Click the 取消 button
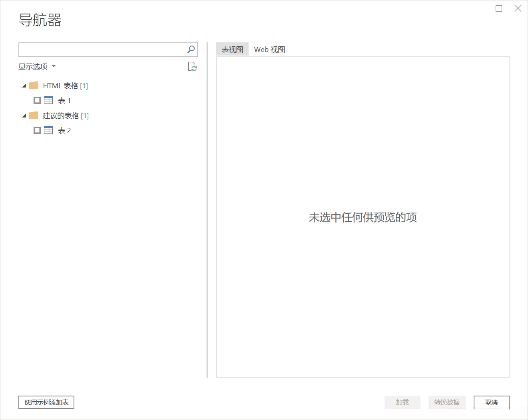 tap(491, 402)
